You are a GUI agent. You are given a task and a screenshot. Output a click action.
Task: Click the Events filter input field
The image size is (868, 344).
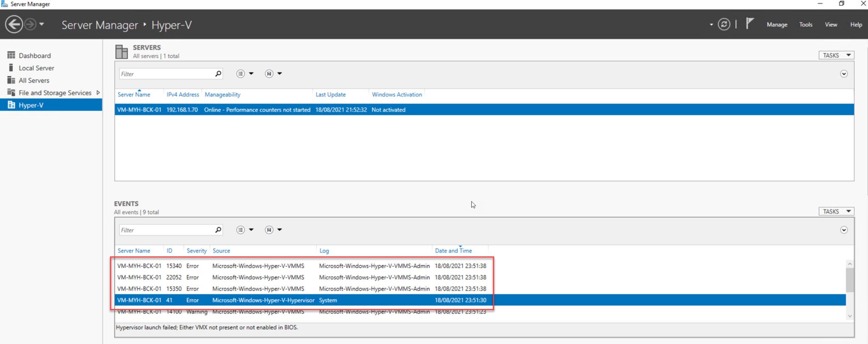coord(166,230)
